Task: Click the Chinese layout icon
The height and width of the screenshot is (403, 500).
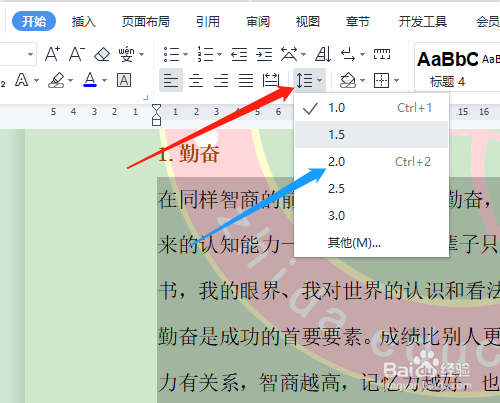Action: (x=289, y=54)
